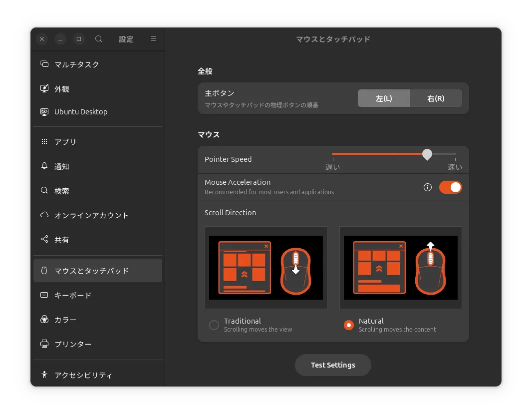Click the Scroll Direction label
This screenshot has width=532, height=420.
click(231, 213)
